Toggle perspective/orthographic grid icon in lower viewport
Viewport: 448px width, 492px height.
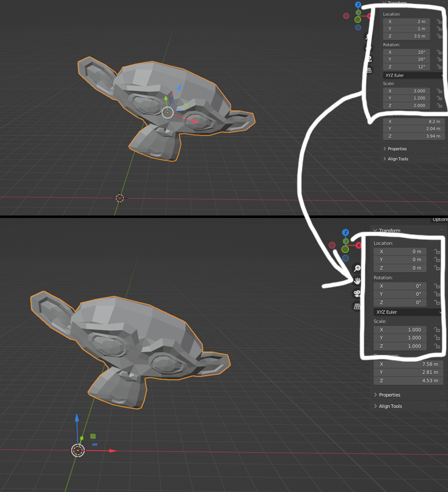(x=357, y=306)
